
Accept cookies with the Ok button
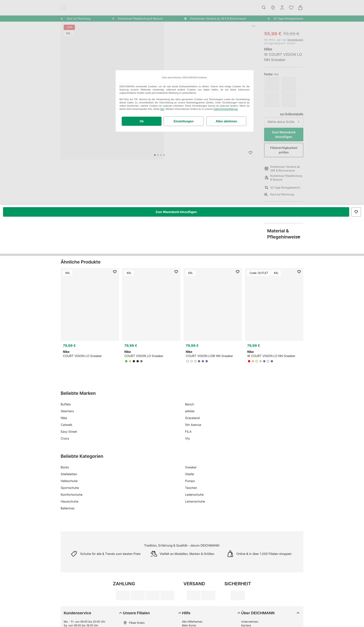(141, 121)
